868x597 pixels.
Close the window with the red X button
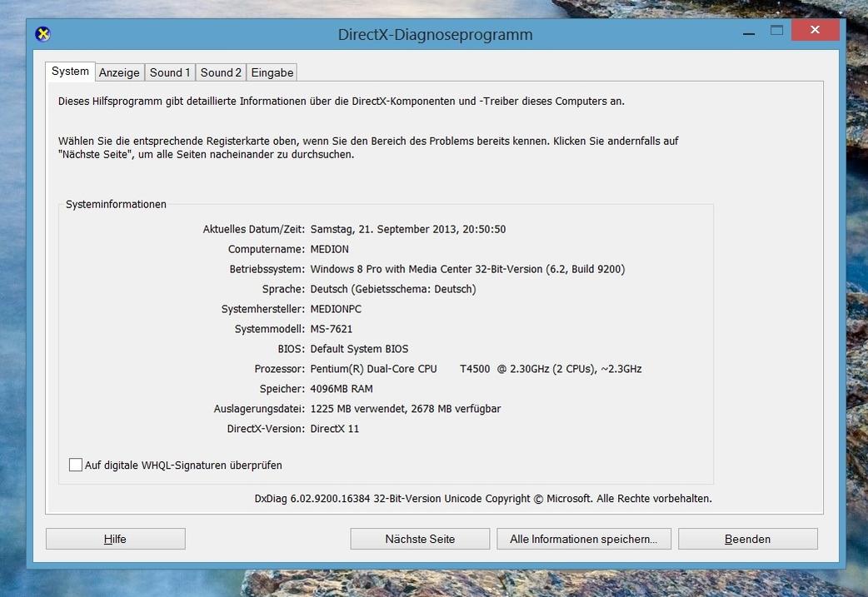coord(815,31)
